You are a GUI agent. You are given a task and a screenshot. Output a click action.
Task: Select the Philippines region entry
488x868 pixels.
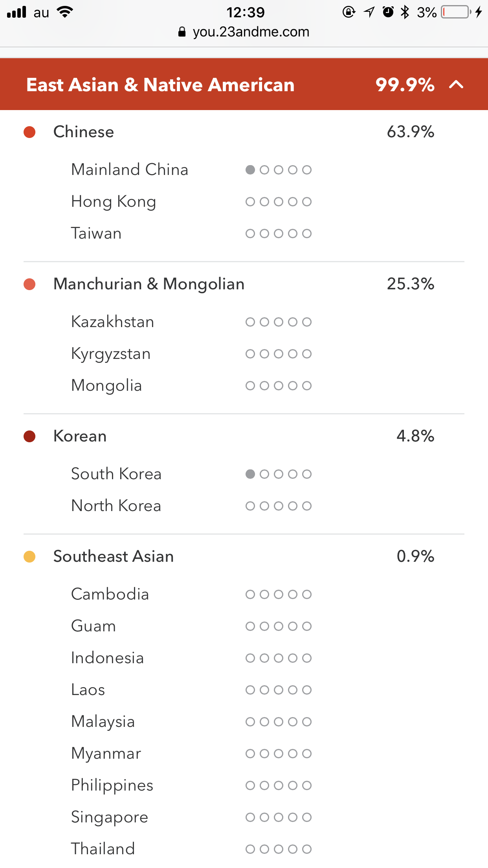[112, 785]
